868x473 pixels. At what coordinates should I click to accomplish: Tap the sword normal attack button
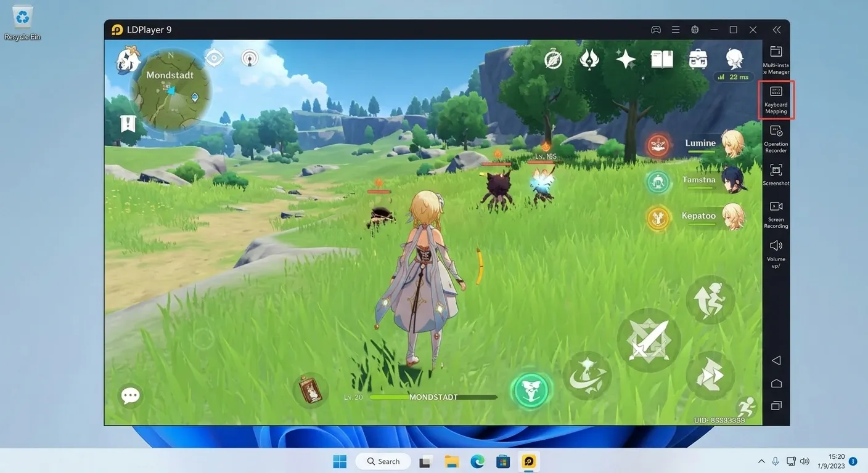[x=649, y=340]
